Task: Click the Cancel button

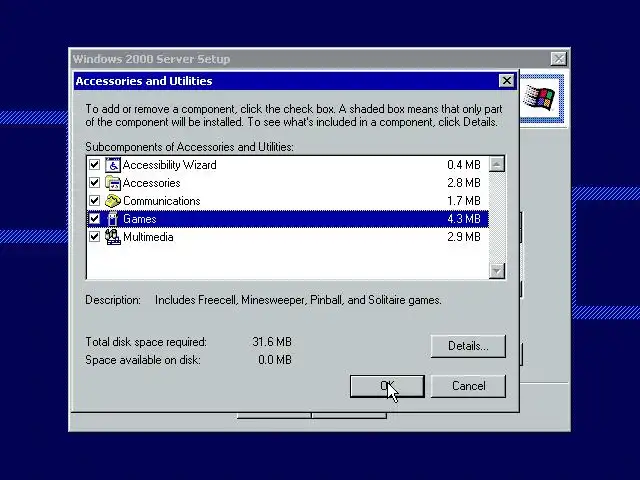Action: (x=468, y=386)
